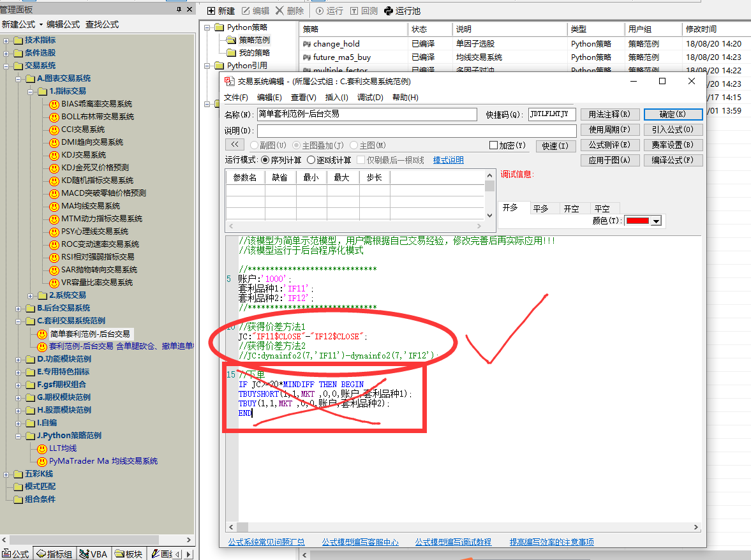751x560 pixels.
Task: Switch to the 平多 tab
Action: pos(541,209)
